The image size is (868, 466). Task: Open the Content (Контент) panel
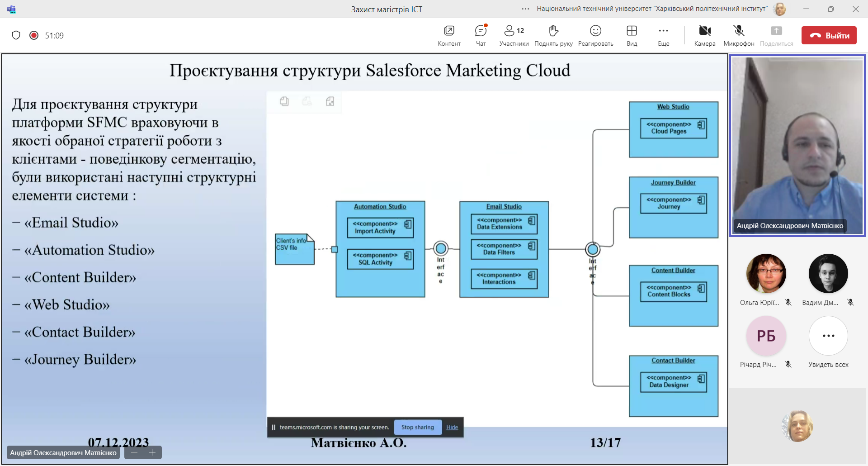click(x=449, y=35)
